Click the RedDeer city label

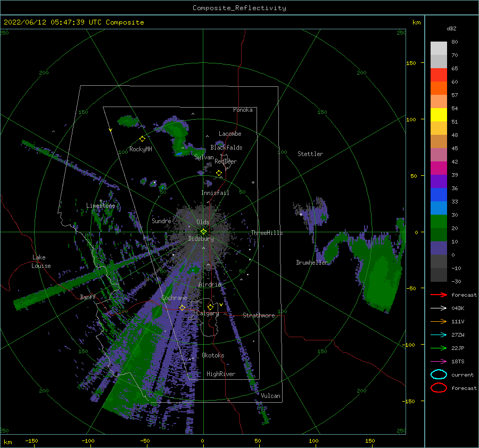point(226,161)
